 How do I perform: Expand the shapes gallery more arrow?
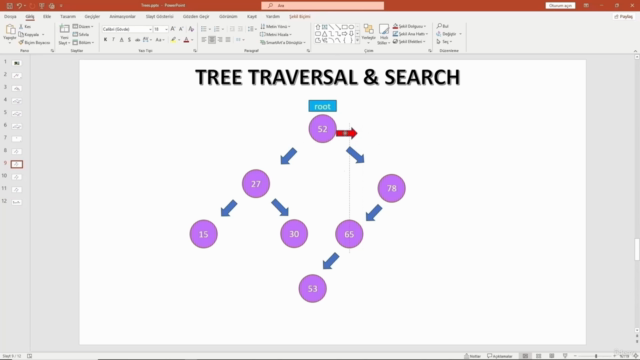[x=358, y=40]
